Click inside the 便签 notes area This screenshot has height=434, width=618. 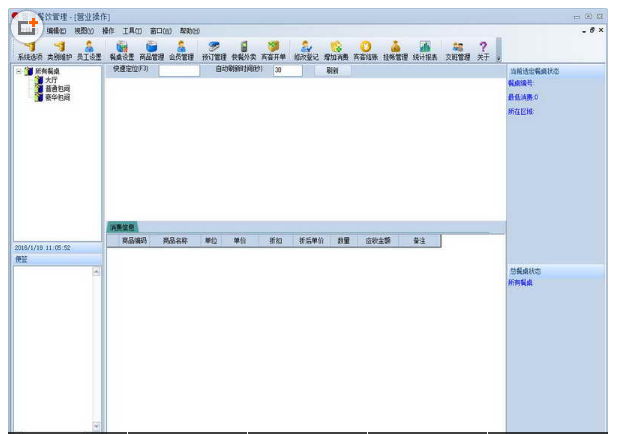[x=53, y=349]
